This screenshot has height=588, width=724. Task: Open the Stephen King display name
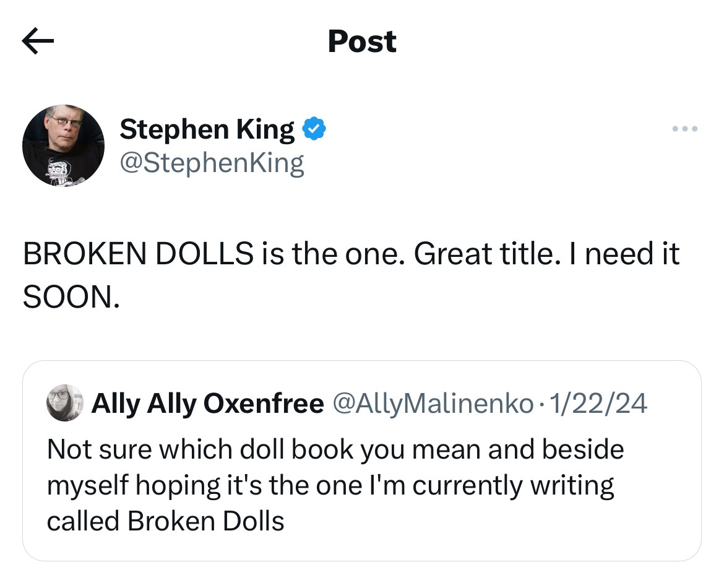click(207, 129)
